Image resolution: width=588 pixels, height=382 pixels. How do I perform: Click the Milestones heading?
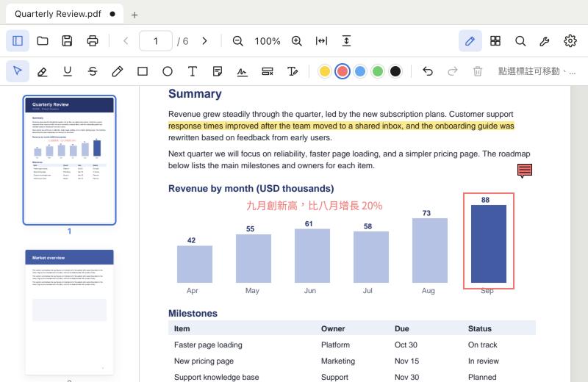point(193,314)
